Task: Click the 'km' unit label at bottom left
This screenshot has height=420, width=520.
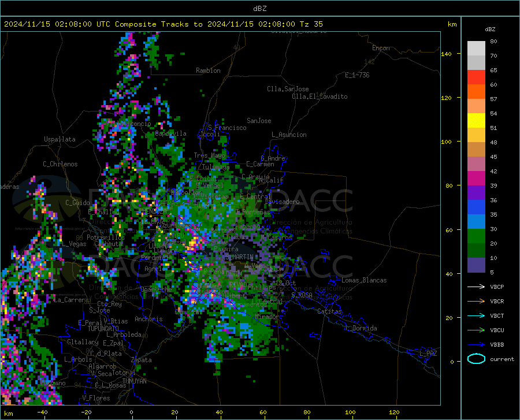Action: pyautogui.click(x=8, y=414)
